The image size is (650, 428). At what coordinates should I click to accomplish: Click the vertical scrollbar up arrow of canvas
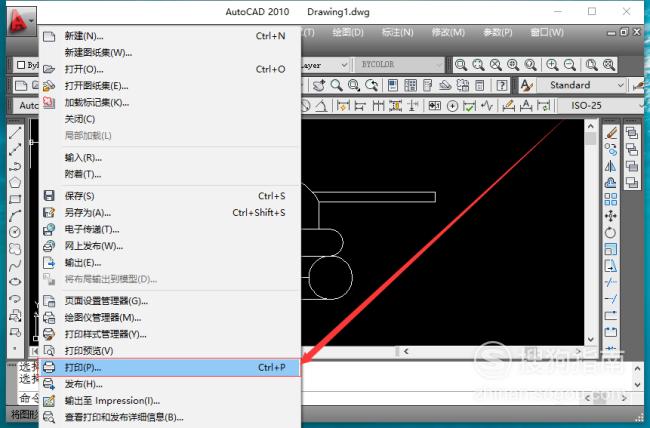tap(591, 126)
